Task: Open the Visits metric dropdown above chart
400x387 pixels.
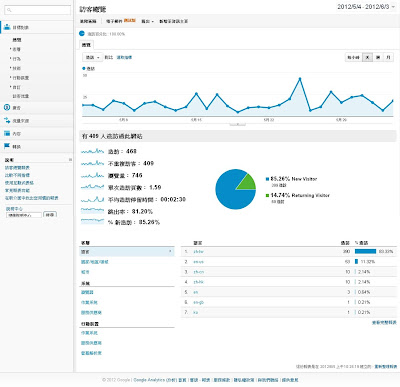Action: click(x=92, y=57)
